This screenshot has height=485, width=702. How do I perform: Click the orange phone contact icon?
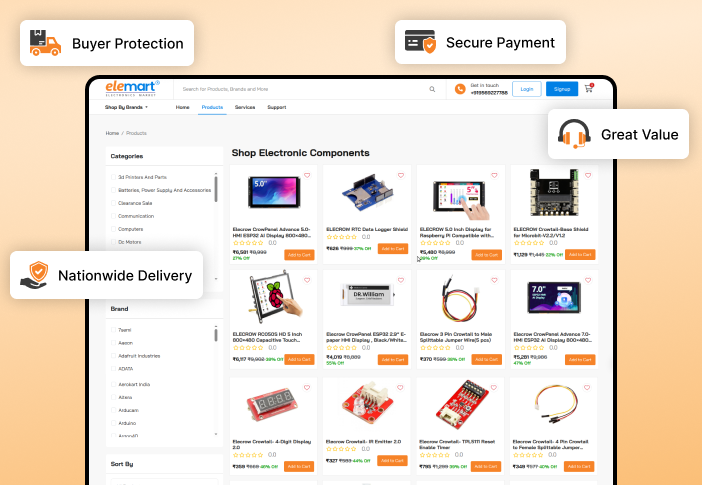pos(460,89)
